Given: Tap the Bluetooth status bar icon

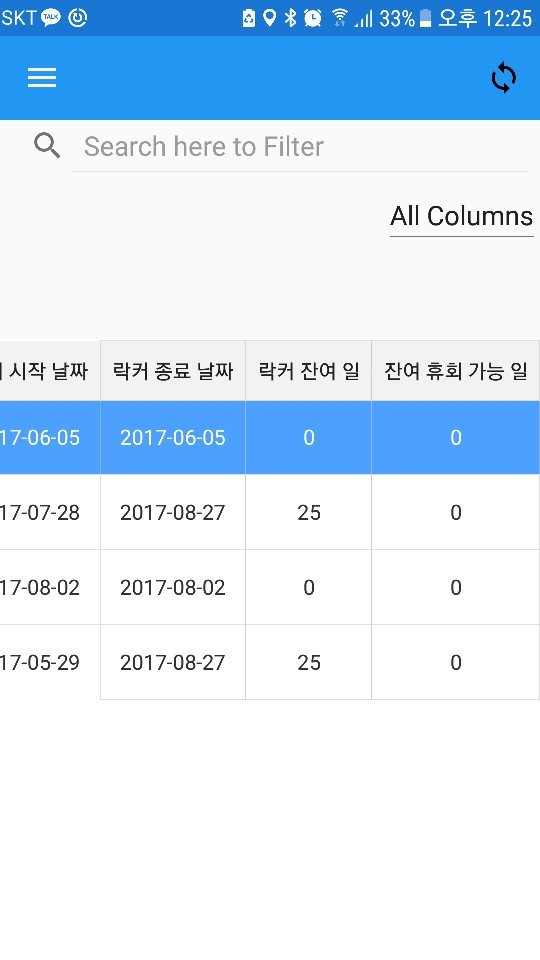Looking at the screenshot, I should 290,18.
